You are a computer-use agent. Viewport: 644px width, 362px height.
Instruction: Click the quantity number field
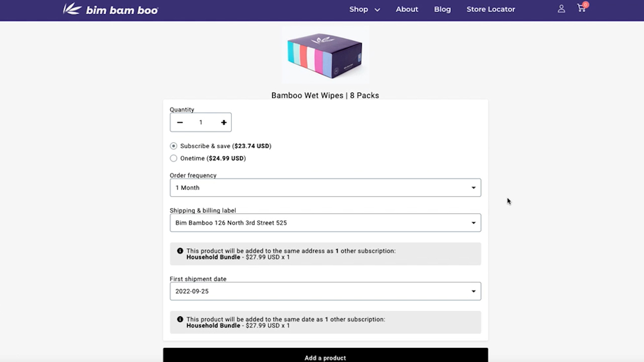click(x=201, y=122)
